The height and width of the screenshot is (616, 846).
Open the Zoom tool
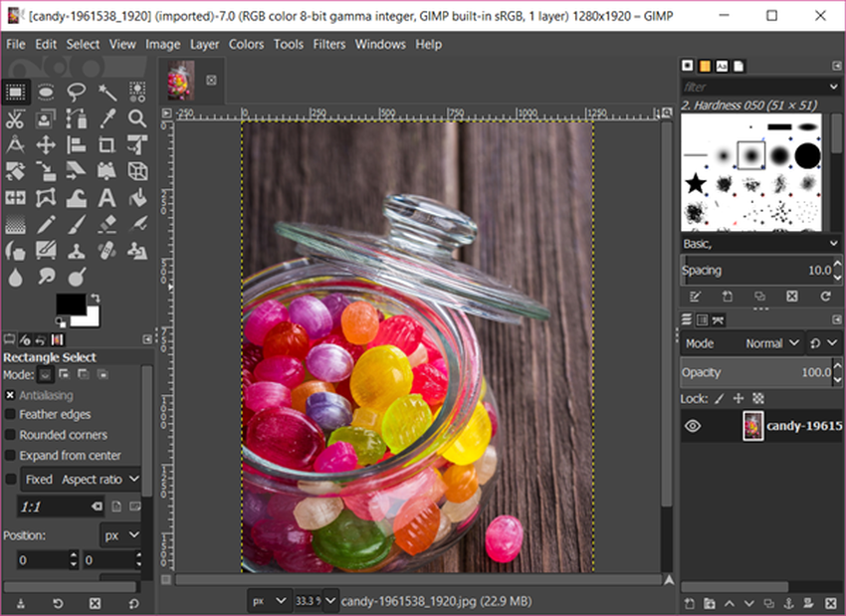137,119
